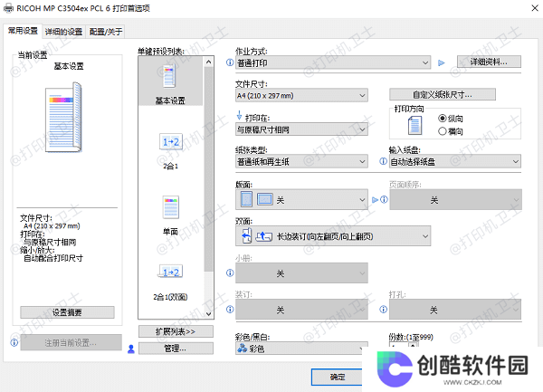Click the landscape layout icon under 版面
Viewport: 543px width, 392px height.
(265, 199)
